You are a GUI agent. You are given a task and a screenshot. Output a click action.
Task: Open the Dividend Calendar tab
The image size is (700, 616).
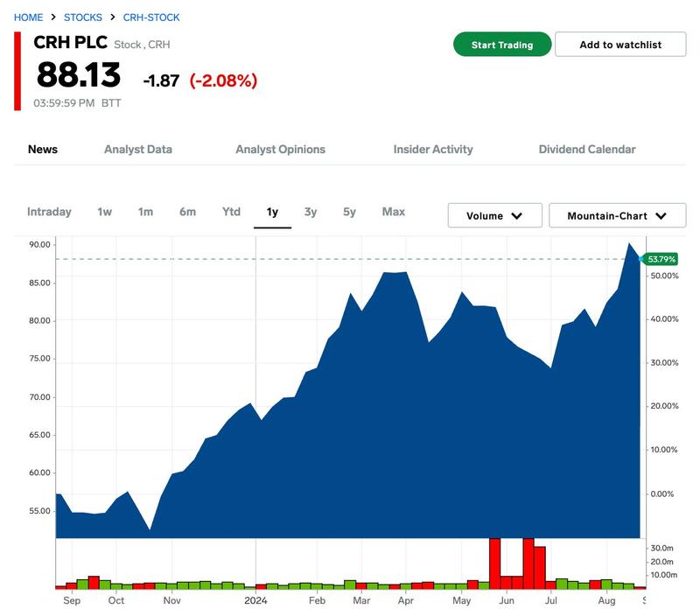(587, 149)
